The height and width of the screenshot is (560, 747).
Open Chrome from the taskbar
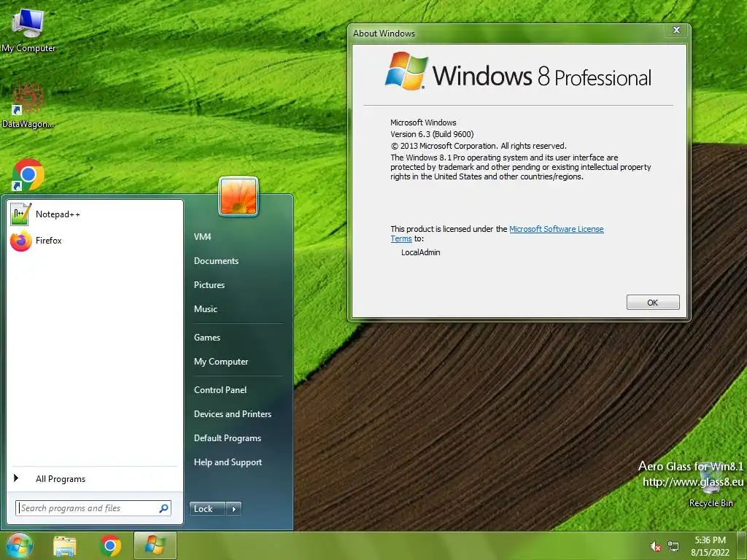click(110, 546)
